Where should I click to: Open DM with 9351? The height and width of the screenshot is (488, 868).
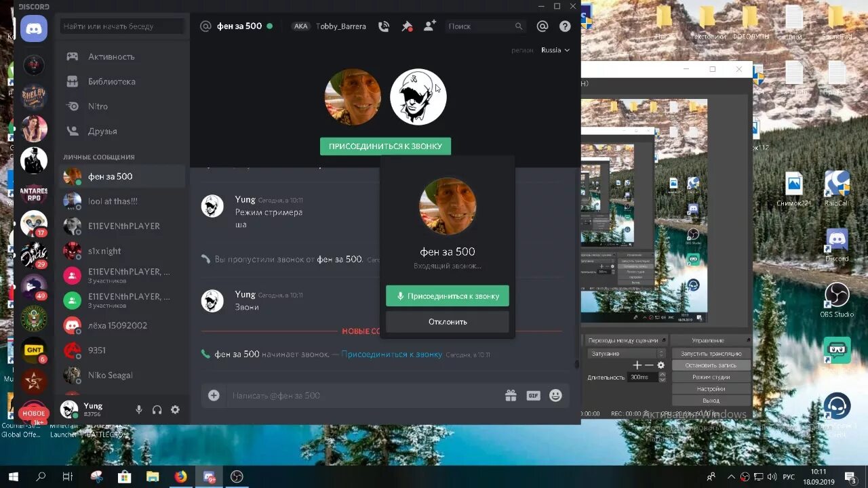pos(122,350)
